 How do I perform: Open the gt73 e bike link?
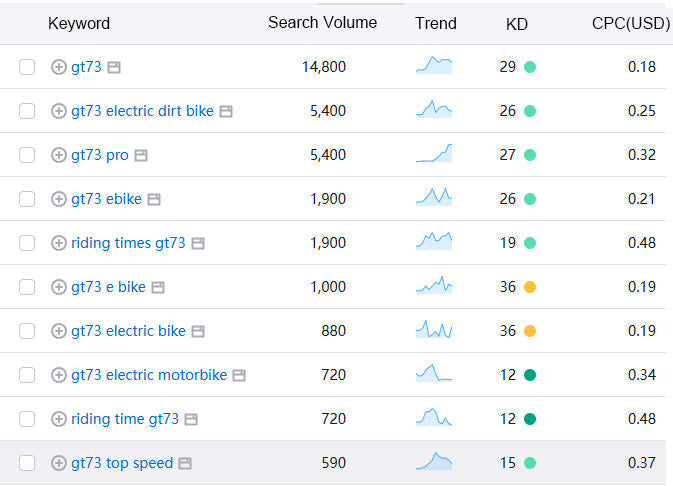[x=109, y=287]
